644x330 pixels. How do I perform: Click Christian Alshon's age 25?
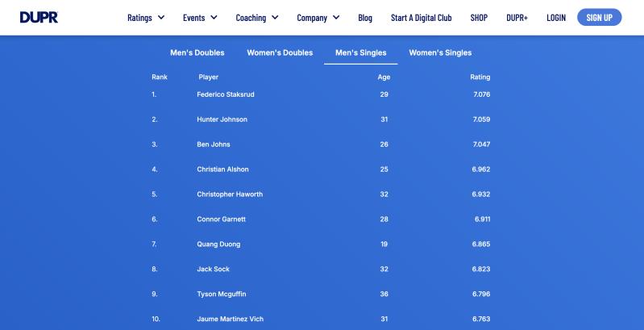click(384, 169)
